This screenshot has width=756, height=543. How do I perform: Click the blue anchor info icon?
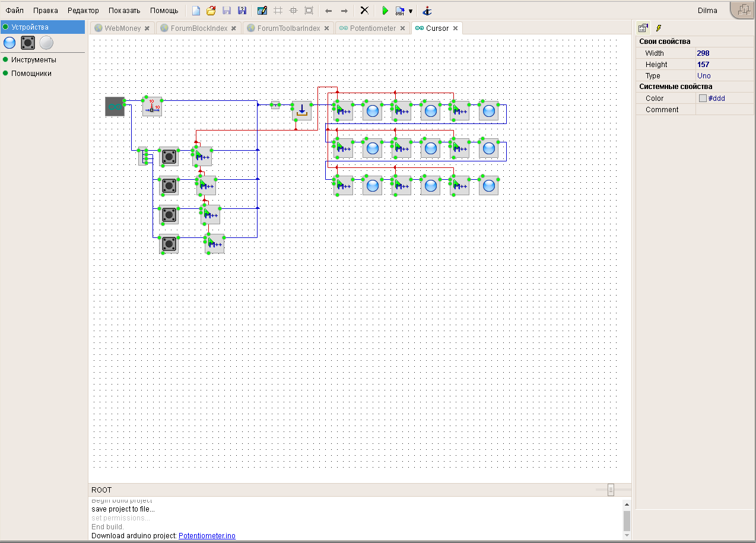427,11
